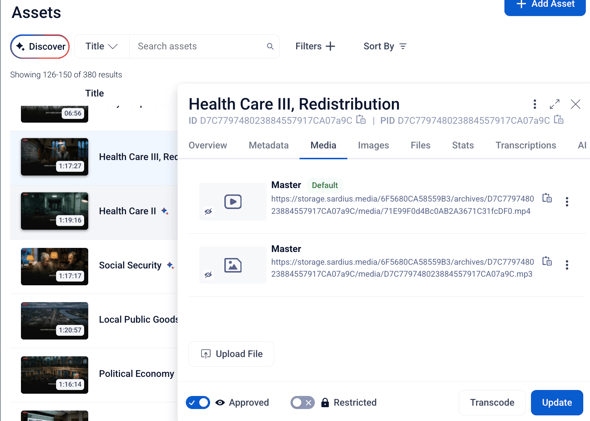
Task: Copy the PID to clipboard
Action: click(559, 120)
